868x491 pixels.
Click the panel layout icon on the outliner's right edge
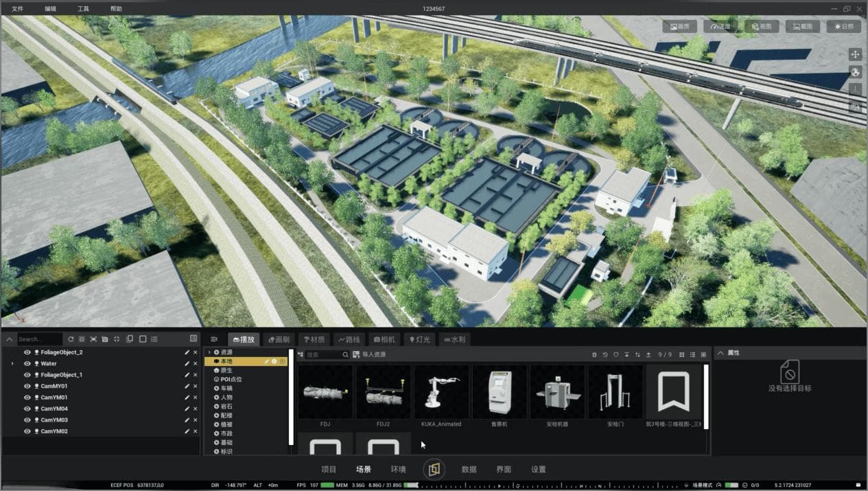(193, 339)
